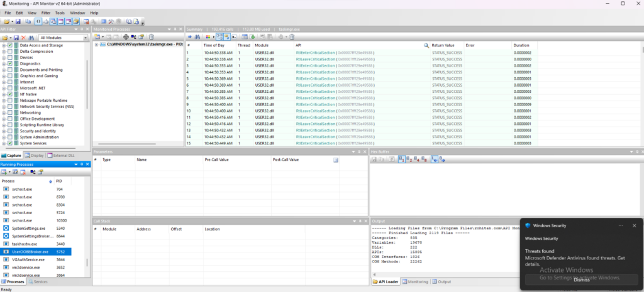Select the VGAuthService.exe process row

(x=36, y=259)
